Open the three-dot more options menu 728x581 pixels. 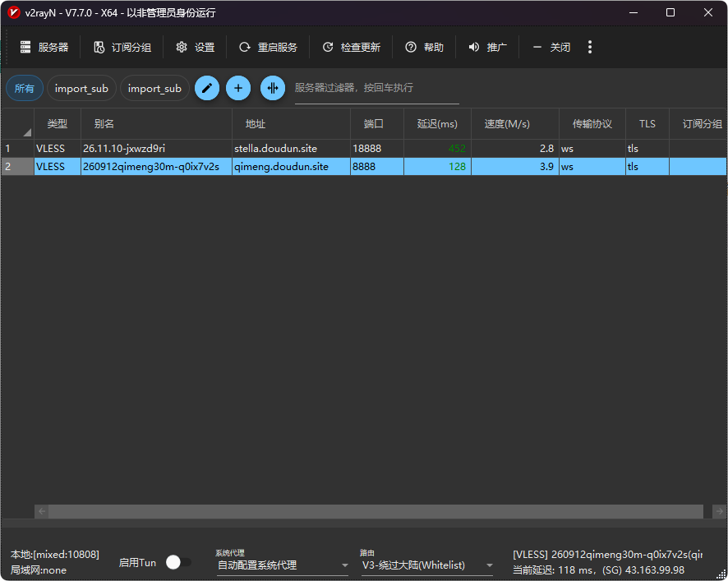(590, 48)
